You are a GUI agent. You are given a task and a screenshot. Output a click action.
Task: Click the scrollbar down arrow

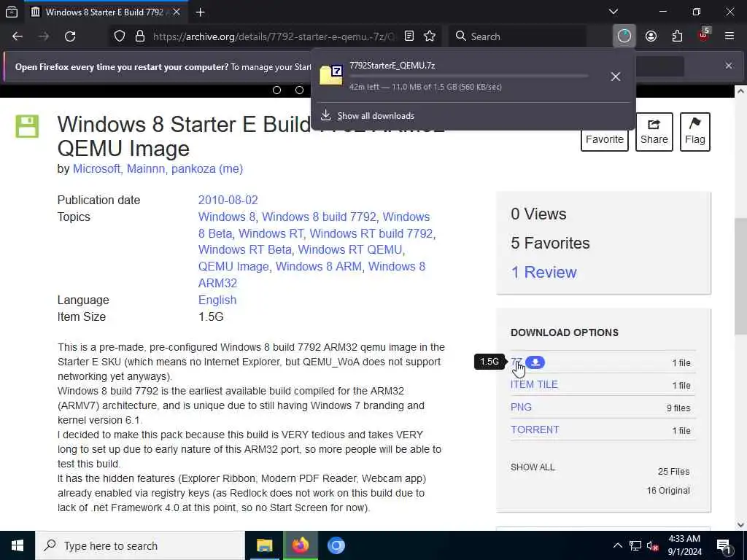pos(740,525)
